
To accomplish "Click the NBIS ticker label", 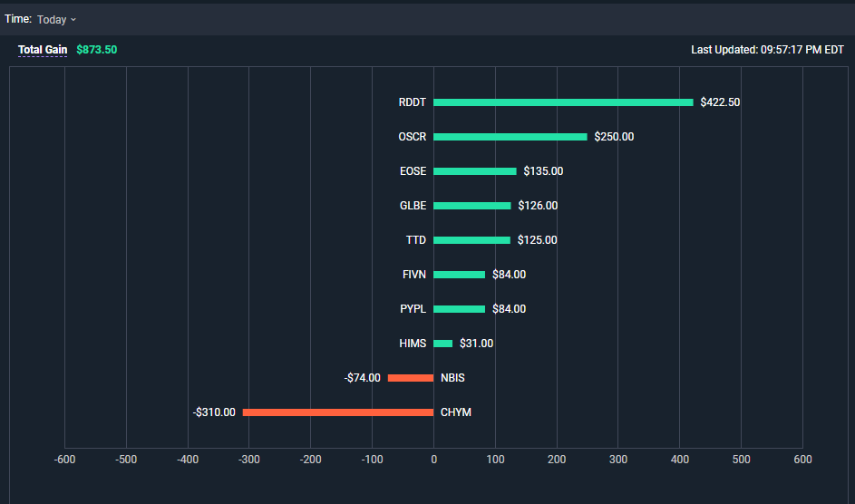I will tap(452, 378).
